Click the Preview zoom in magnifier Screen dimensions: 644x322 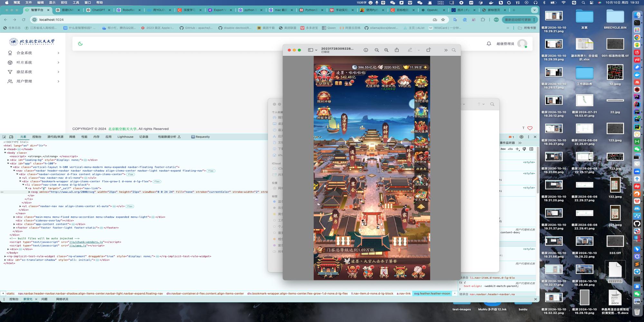point(386,50)
